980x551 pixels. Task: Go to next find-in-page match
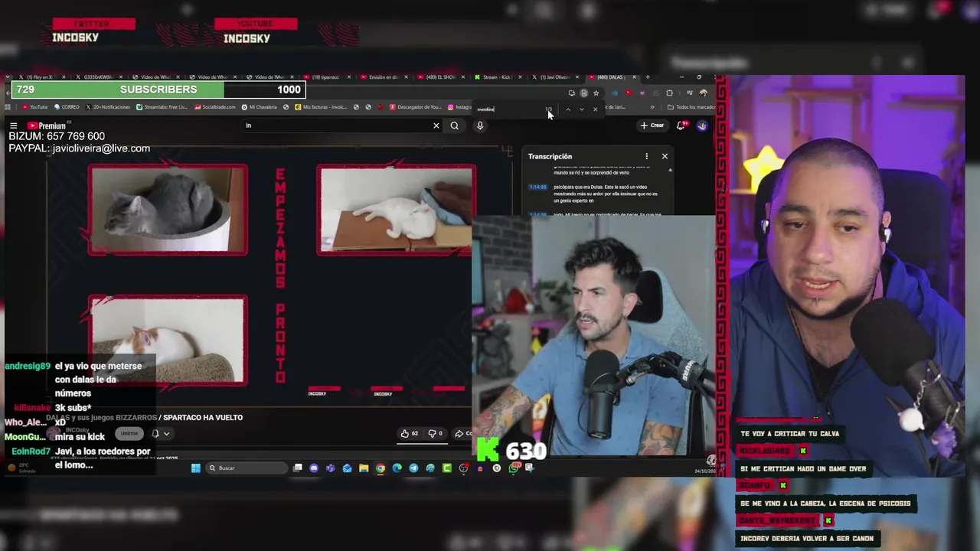(x=581, y=109)
